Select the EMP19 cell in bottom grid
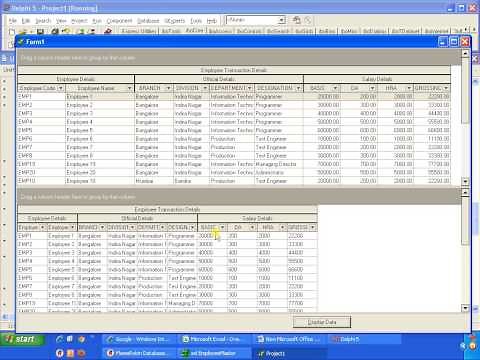 tap(32, 303)
